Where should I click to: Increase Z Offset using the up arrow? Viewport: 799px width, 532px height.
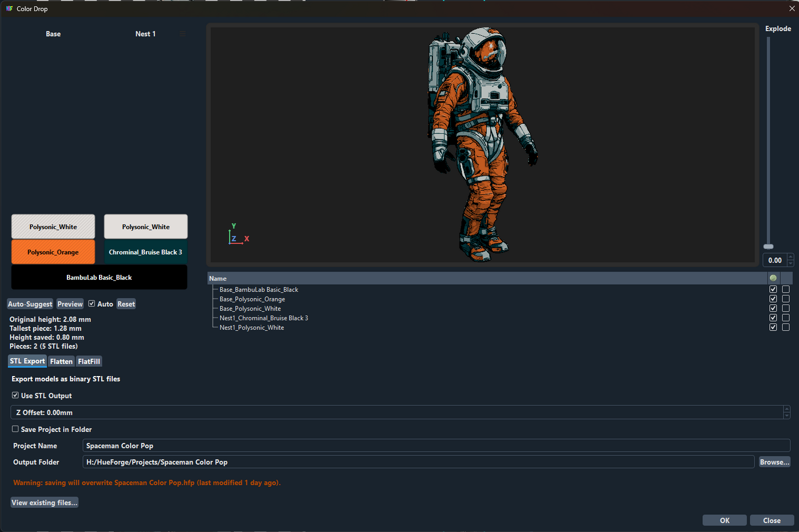[x=786, y=409]
